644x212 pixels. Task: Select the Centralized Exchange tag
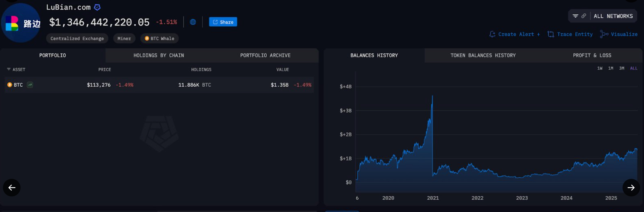[x=77, y=39]
